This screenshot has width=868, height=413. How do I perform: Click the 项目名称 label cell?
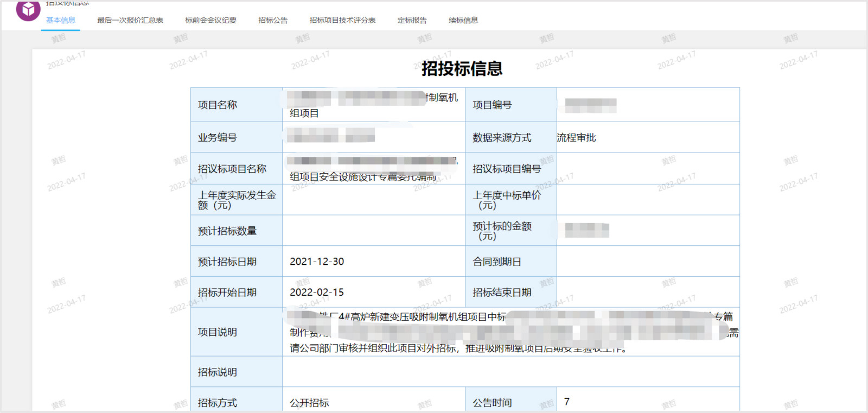click(x=237, y=105)
